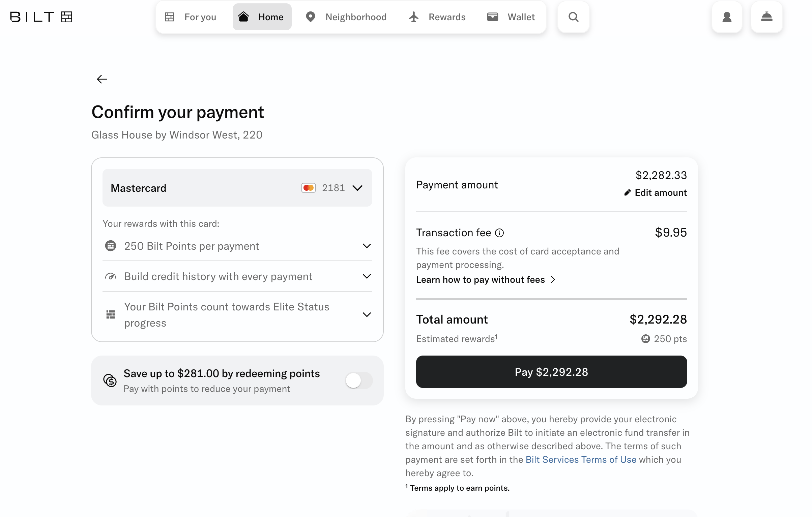Enable paying with points toggle

click(x=358, y=381)
